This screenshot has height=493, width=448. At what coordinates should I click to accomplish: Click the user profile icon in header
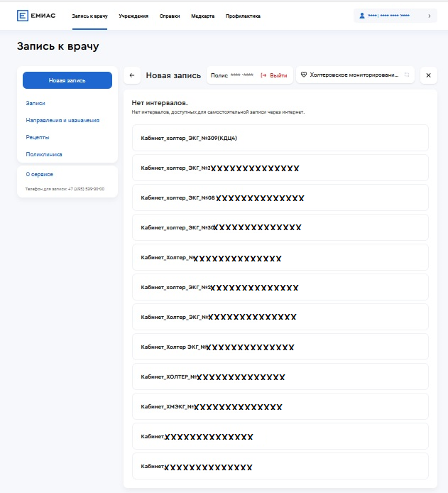(x=362, y=15)
